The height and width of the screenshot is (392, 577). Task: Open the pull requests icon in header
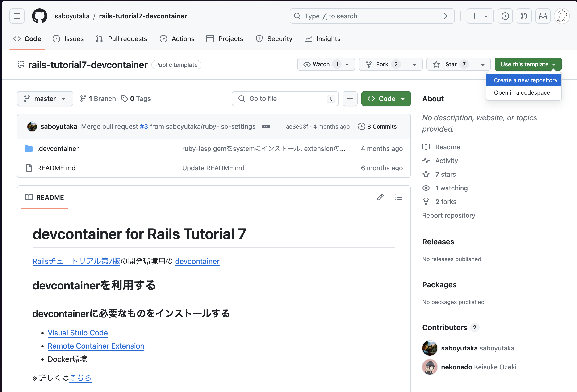pos(524,16)
